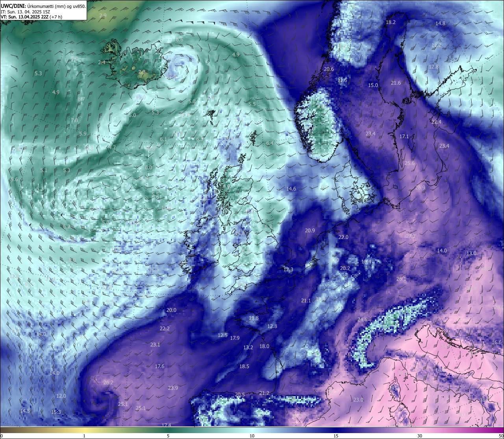Click the 6.4 value near Shetland
This screenshot has height=439, width=504.
click(270, 143)
